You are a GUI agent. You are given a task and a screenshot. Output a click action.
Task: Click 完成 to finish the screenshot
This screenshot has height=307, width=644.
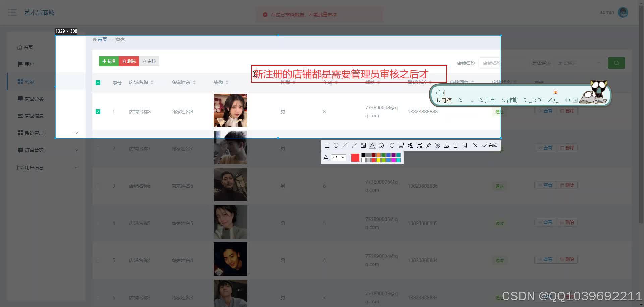489,145
